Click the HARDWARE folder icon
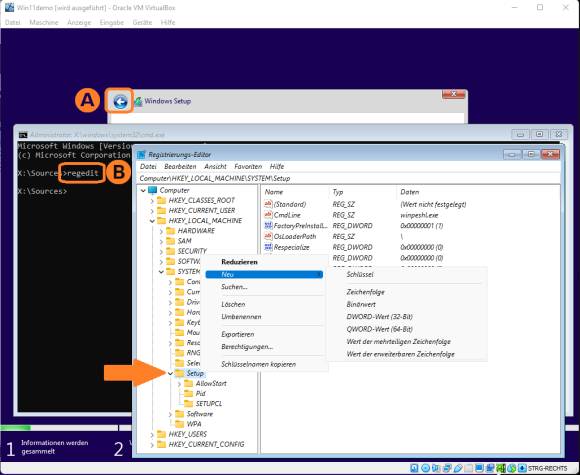 click(171, 230)
